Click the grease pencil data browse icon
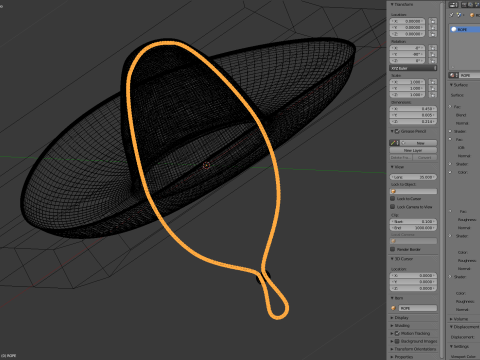 click(394, 143)
